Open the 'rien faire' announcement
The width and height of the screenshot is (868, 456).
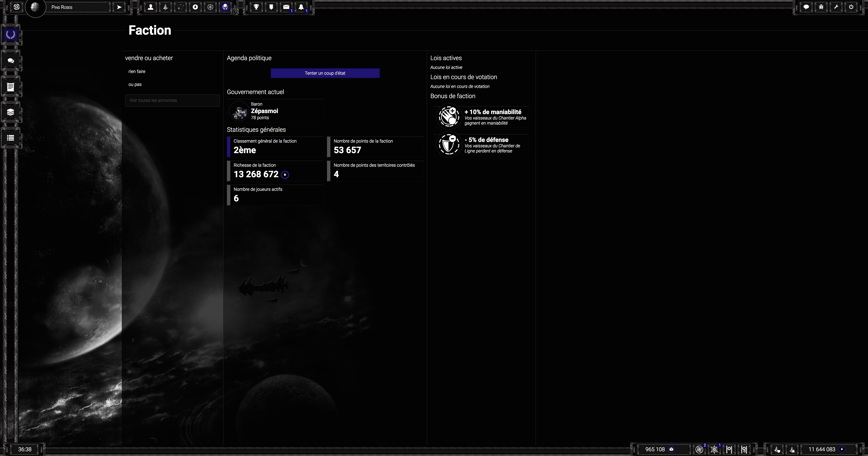click(x=137, y=71)
